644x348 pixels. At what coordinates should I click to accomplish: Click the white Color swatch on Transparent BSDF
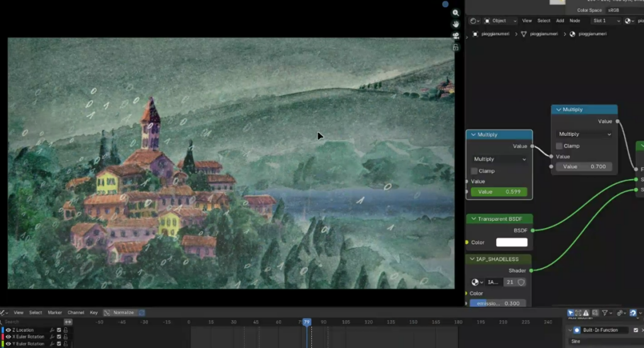pyautogui.click(x=511, y=242)
